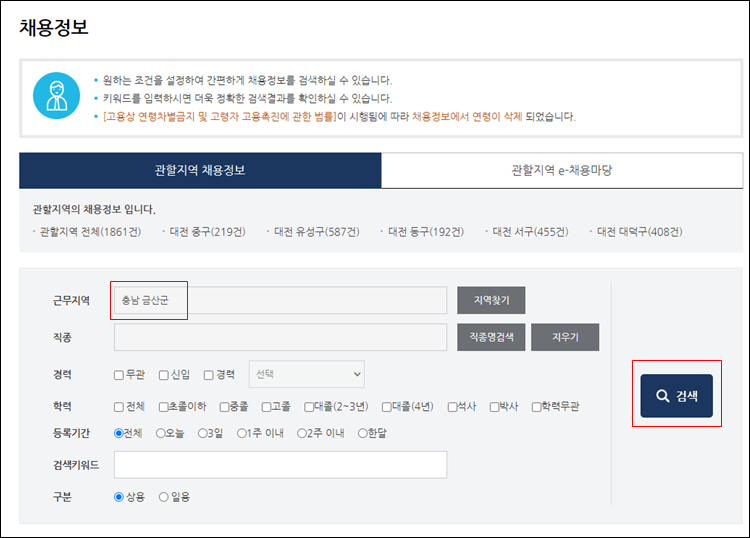This screenshot has width=750, height=538.
Task: Check the 경력 career checkbox
Action: [x=209, y=375]
